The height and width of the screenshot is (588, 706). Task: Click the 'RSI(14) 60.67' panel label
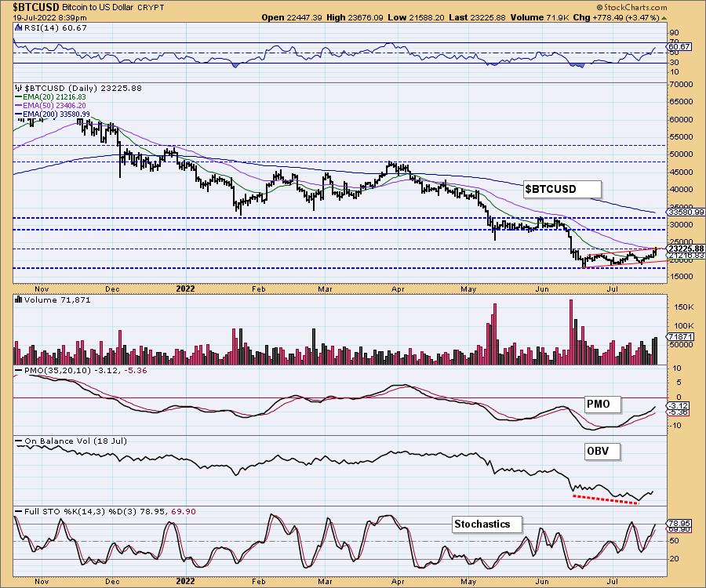pyautogui.click(x=55, y=28)
